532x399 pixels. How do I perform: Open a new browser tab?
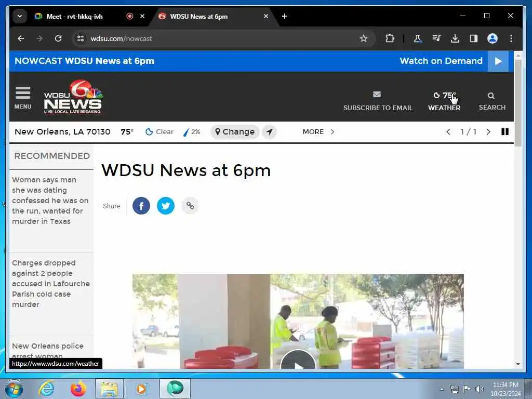(x=285, y=16)
